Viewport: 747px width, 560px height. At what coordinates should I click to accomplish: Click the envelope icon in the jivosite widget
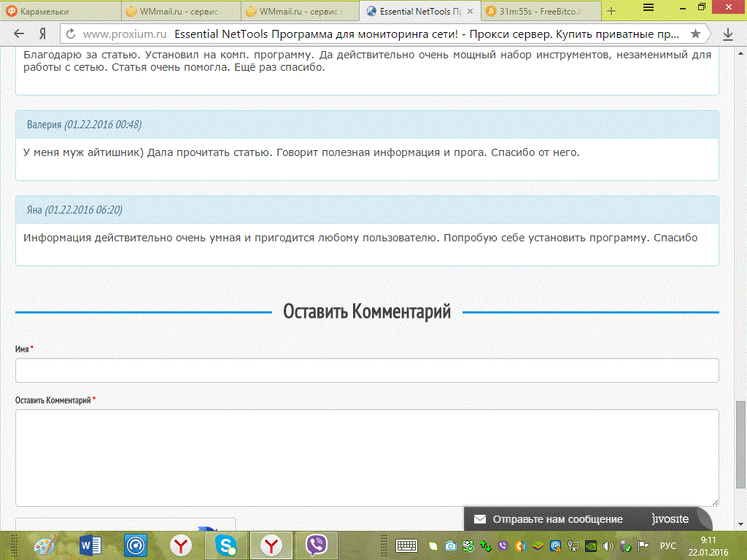click(x=480, y=519)
